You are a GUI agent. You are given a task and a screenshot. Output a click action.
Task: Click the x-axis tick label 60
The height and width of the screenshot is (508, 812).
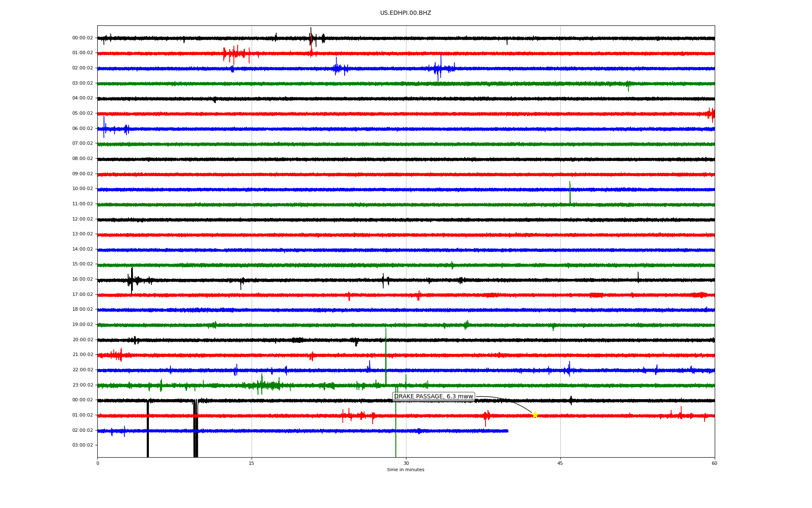coord(714,463)
